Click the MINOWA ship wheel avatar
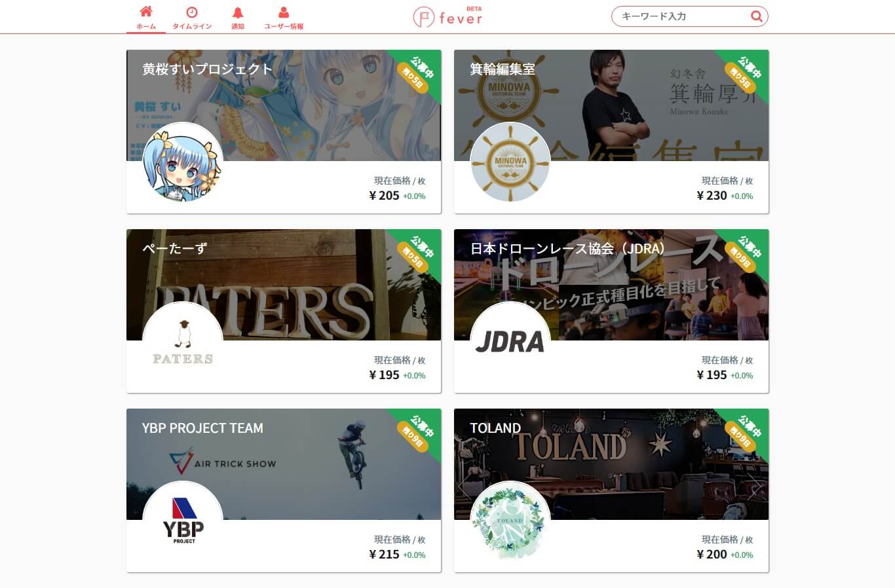895x588 pixels. pyautogui.click(x=510, y=162)
